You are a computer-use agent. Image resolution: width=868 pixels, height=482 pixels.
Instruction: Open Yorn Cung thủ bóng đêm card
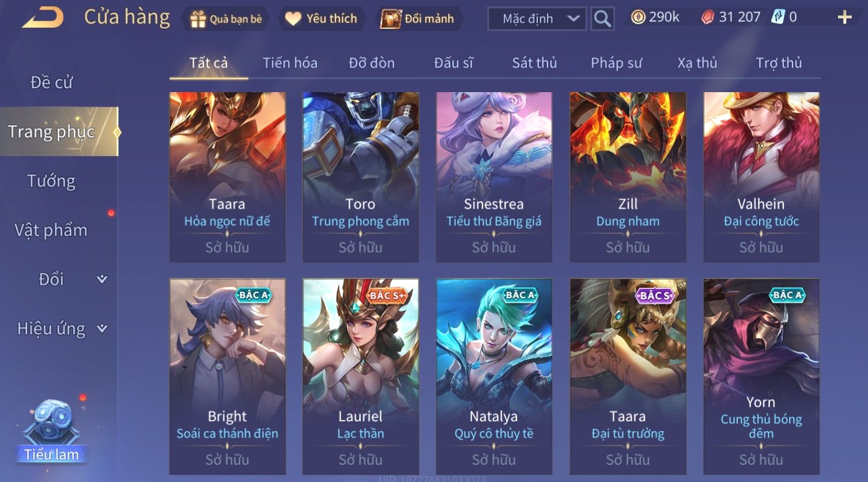point(761,377)
